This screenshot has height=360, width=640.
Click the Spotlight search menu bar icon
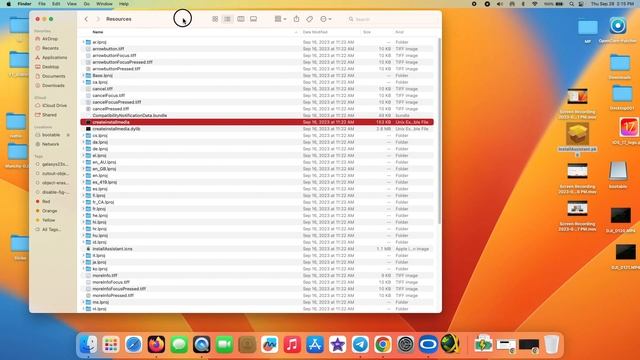point(571,4)
